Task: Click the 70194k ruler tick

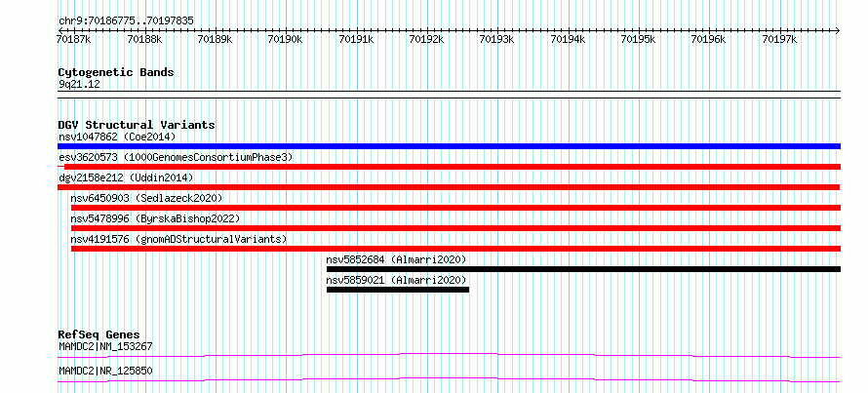Action: [x=568, y=39]
